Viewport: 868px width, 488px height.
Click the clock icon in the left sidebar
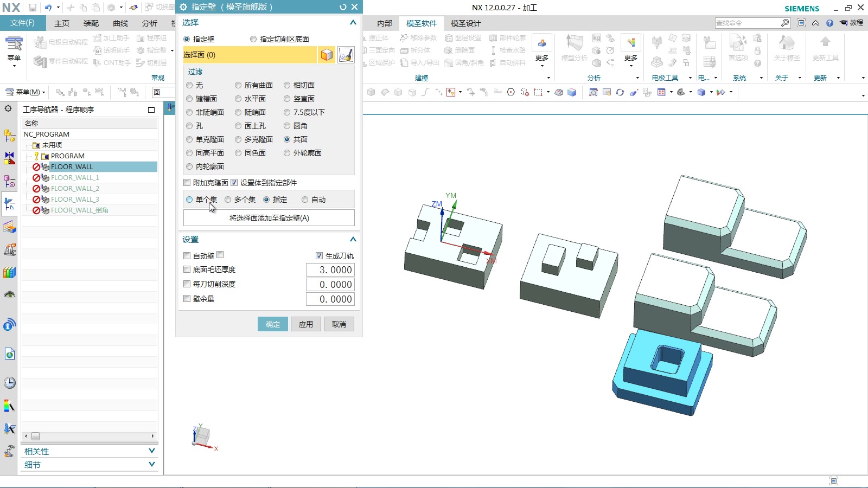[9, 383]
